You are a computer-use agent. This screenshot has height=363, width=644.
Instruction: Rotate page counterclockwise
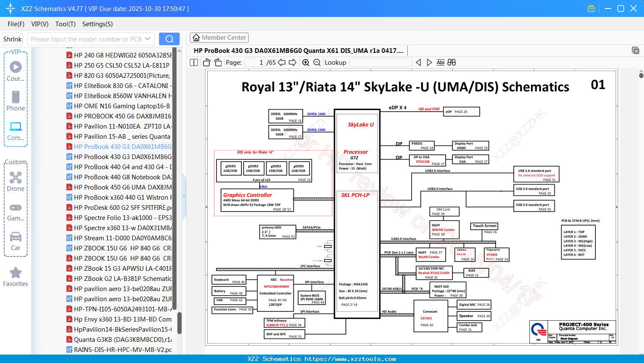[x=207, y=62]
